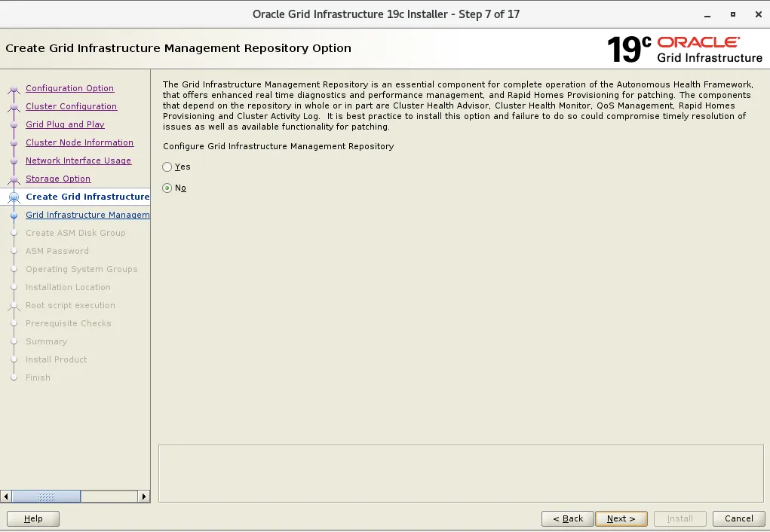Select Yes to configure the management repository
The image size is (770, 532).
pyautogui.click(x=167, y=167)
